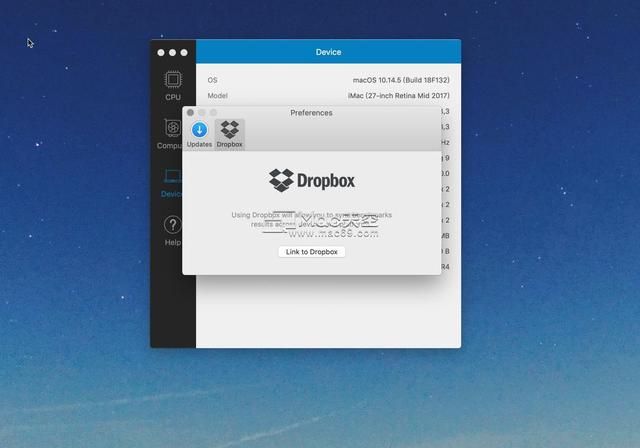This screenshot has width=640, height=448.
Task: Select the Device section in the sidebar
Action: (171, 183)
